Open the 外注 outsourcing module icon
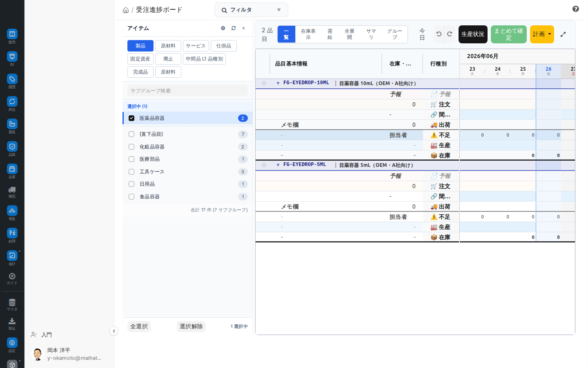Viewport: 588px width, 368px height. pos(12,102)
